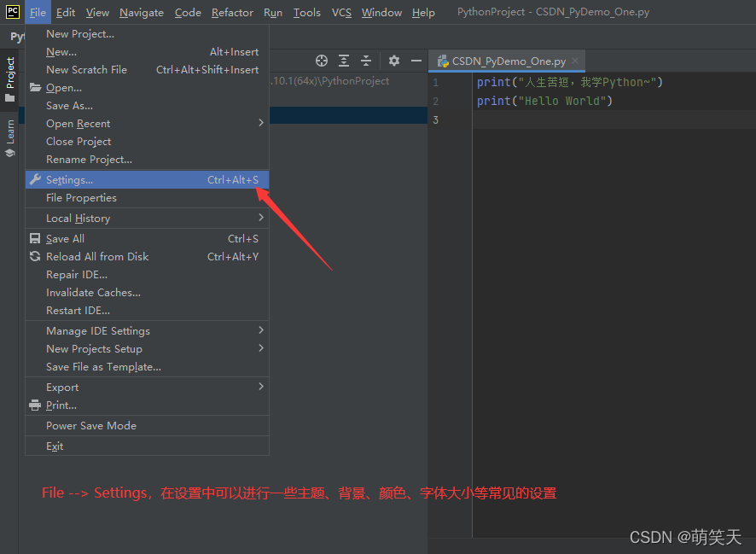The width and height of the screenshot is (756, 554).
Task: Toggle Power Save Mode
Action: tap(91, 426)
